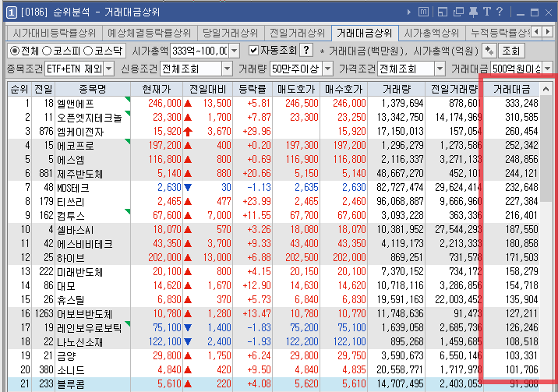Click the 조회 button
The width and height of the screenshot is (558, 392).
(510, 51)
